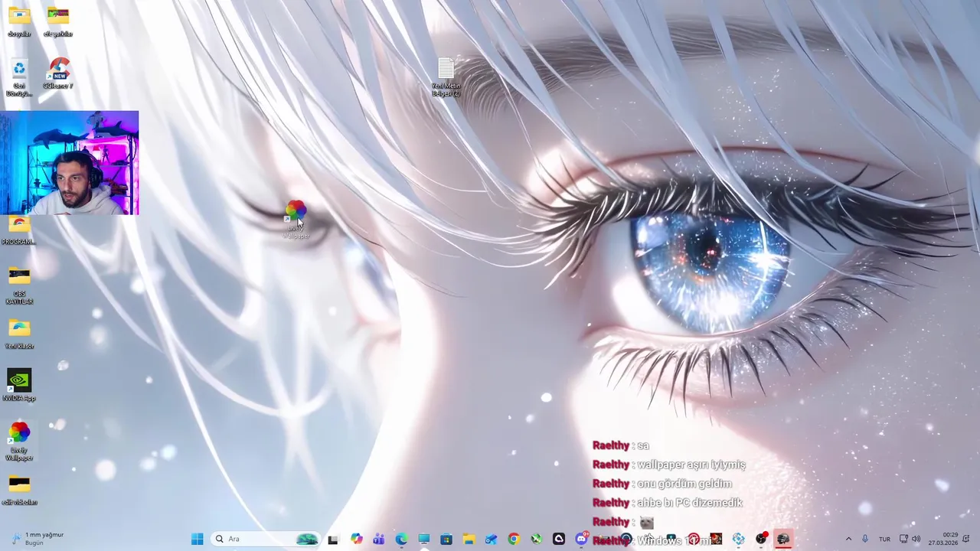
Task: Click chat message 'wallpaper aşırı iyiymiş'
Action: tap(691, 465)
